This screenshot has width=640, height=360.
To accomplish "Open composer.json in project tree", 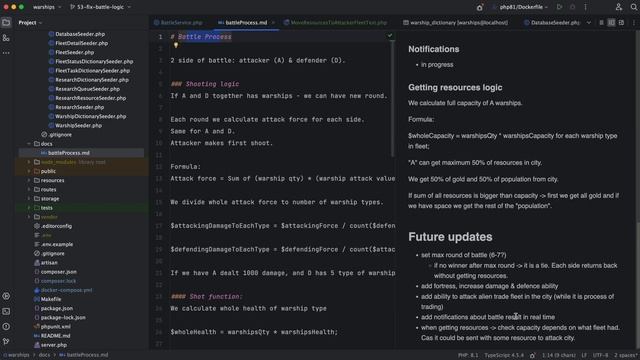I will [x=58, y=272].
